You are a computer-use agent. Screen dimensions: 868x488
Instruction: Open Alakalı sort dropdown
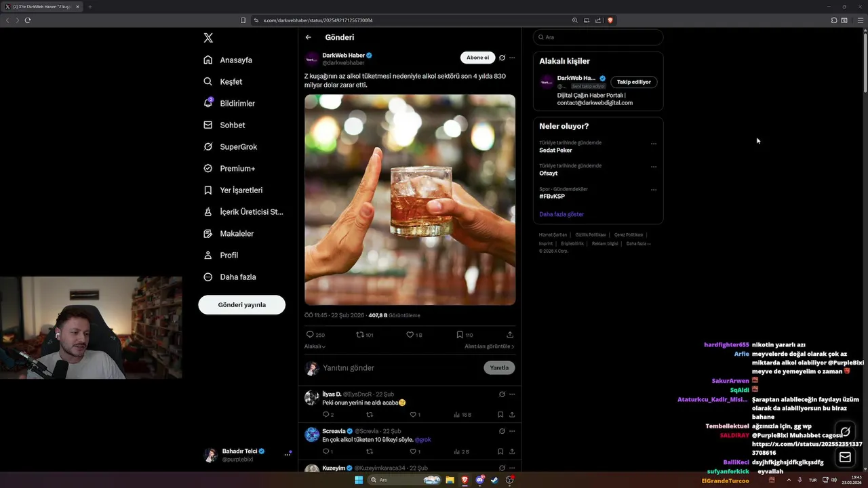coord(315,346)
